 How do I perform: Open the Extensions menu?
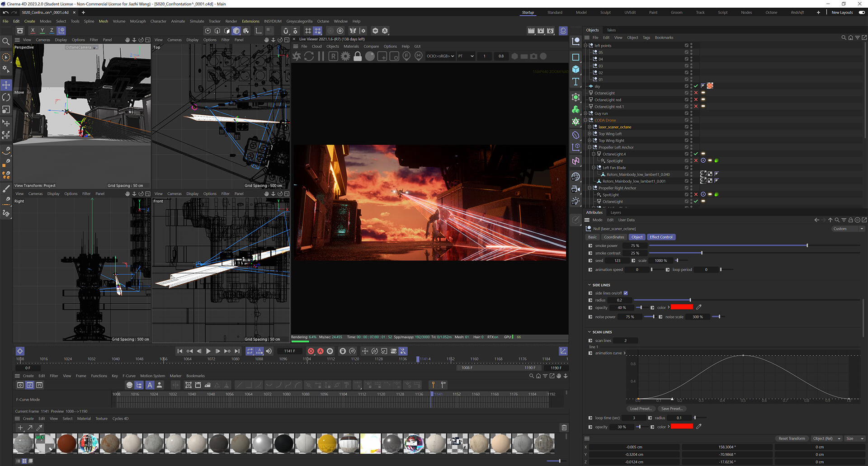(250, 21)
